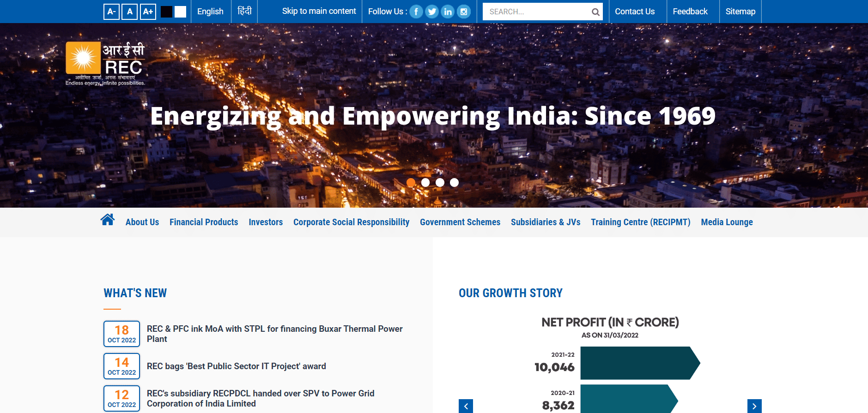Open the About Us menu
868x413 pixels.
142,222
